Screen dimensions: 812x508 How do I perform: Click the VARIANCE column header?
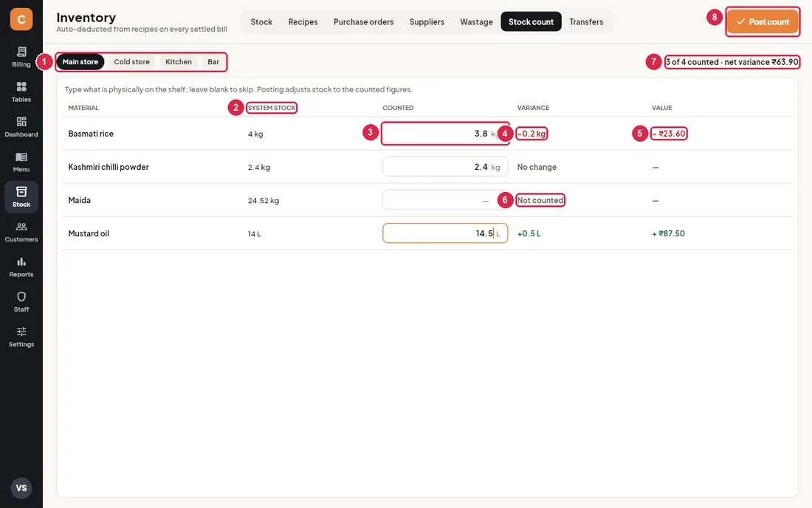pyautogui.click(x=533, y=108)
